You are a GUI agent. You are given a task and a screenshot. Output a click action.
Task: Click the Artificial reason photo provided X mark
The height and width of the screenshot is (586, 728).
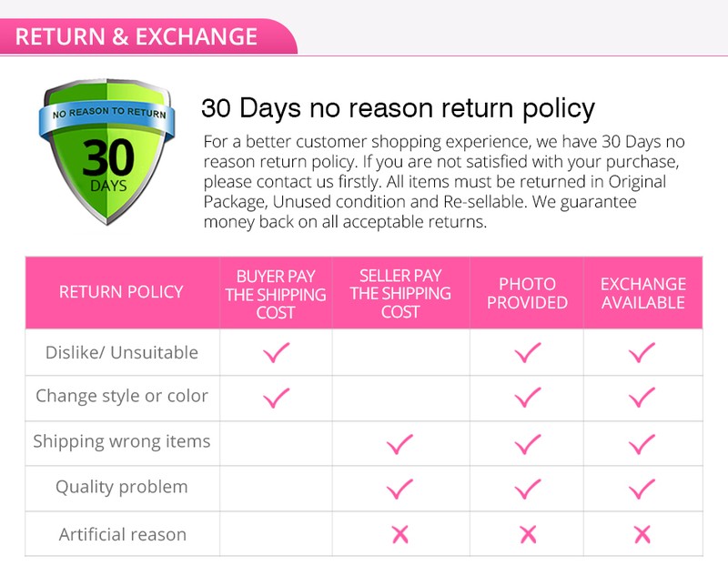(527, 534)
